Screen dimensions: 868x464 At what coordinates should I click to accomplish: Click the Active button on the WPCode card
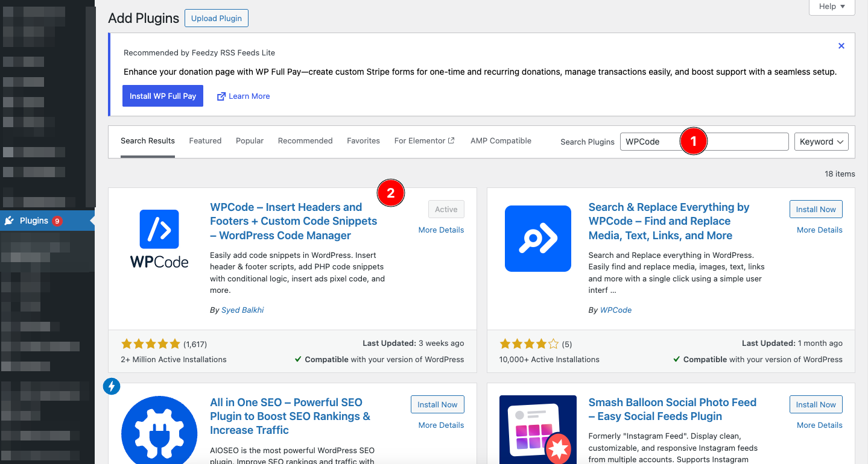446,209
